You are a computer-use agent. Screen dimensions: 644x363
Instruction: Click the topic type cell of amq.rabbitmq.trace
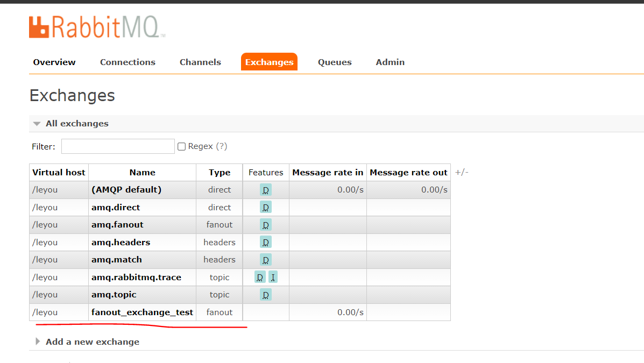pos(220,277)
